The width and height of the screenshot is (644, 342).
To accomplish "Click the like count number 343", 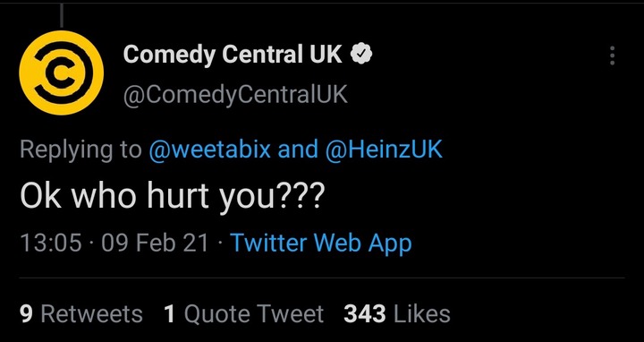I will coord(365,314).
